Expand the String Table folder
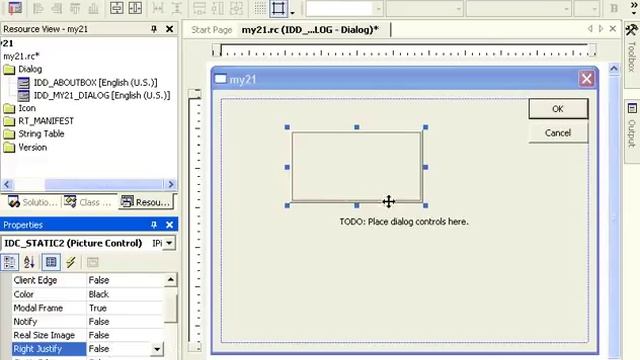640x360 pixels. (9, 134)
